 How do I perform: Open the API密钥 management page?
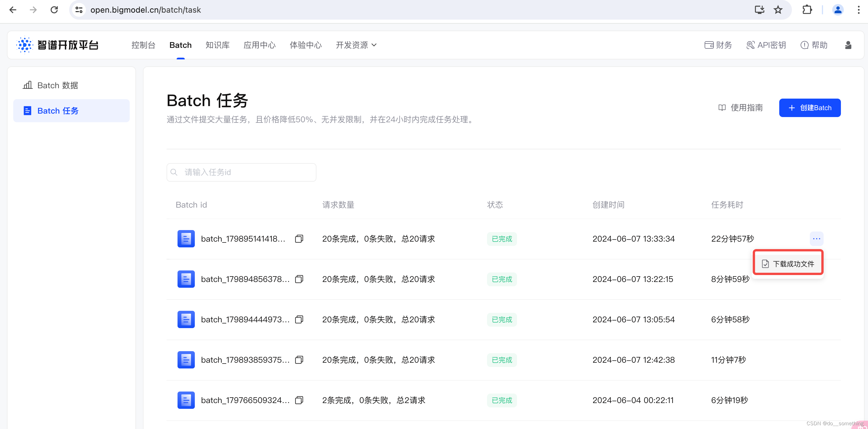pyautogui.click(x=766, y=45)
